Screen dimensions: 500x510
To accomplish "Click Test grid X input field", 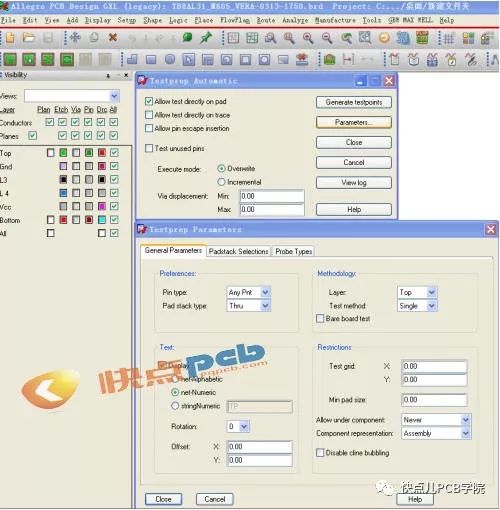I will [x=434, y=366].
